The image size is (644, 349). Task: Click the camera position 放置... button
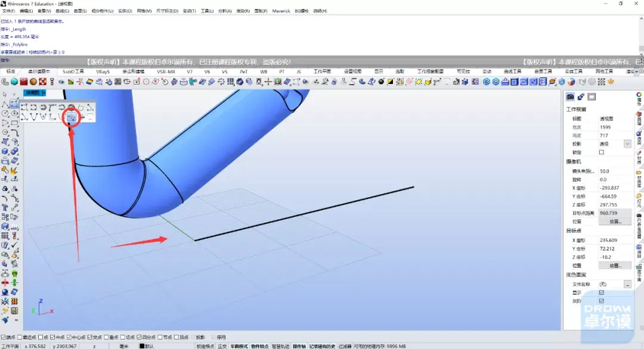[x=615, y=222]
